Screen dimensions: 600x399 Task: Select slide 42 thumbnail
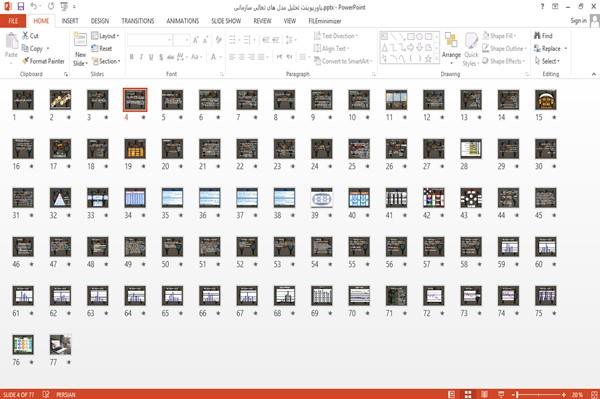tap(434, 198)
